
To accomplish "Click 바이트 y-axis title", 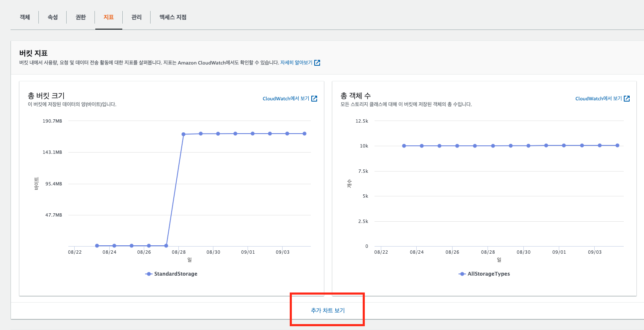I will coord(36,184).
